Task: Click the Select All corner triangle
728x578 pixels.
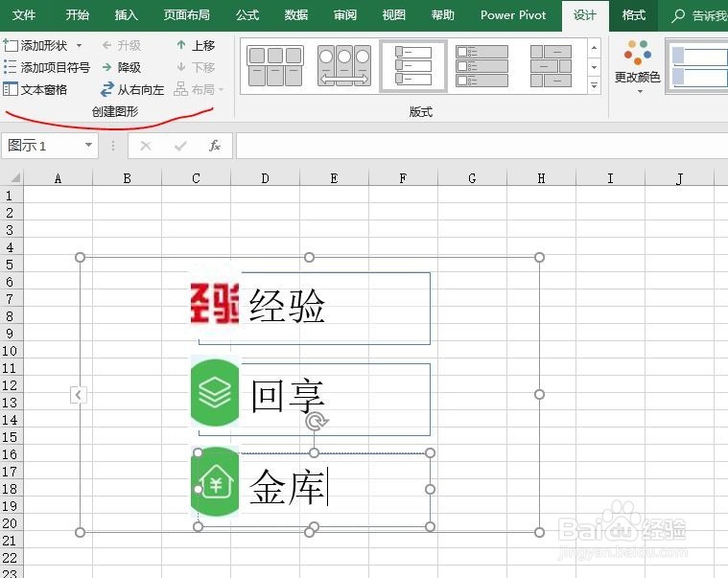Action: [14, 178]
